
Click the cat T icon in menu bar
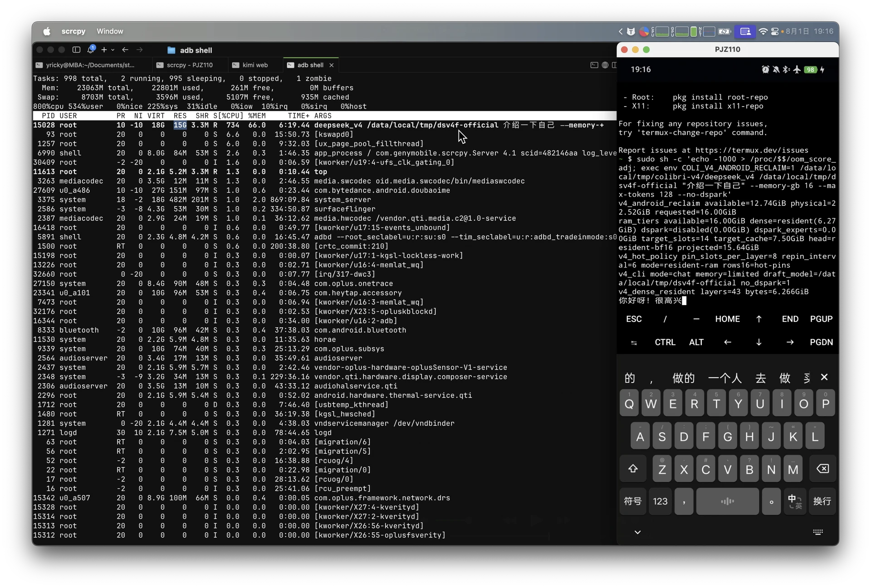631,31
